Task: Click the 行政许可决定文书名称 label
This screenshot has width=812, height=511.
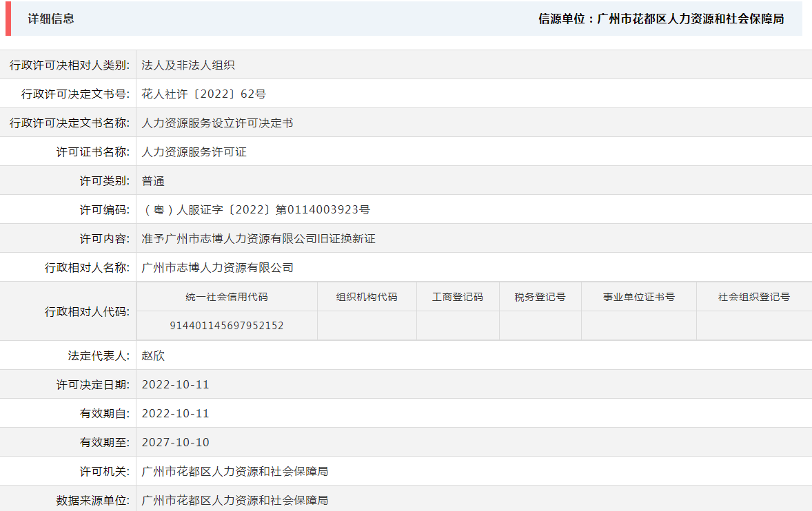Action: (x=70, y=123)
